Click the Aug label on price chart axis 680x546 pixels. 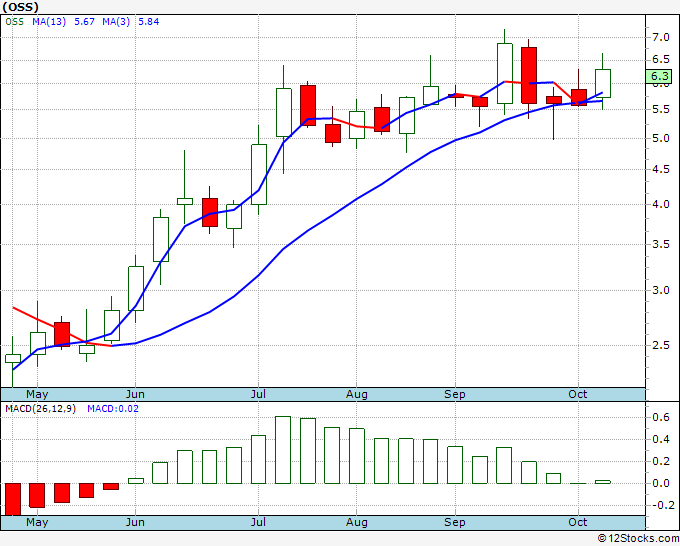tap(356, 394)
